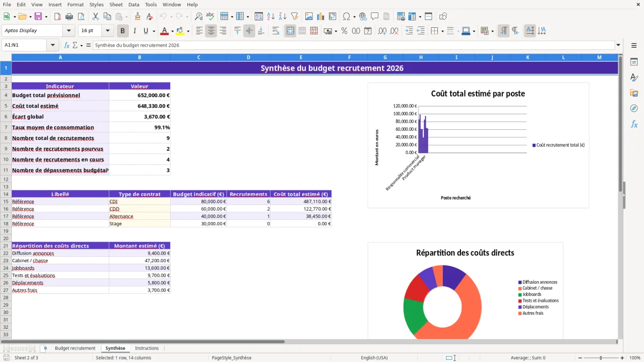Sort descending Z to A
Viewport: 644px width, 362px height.
pos(282,17)
